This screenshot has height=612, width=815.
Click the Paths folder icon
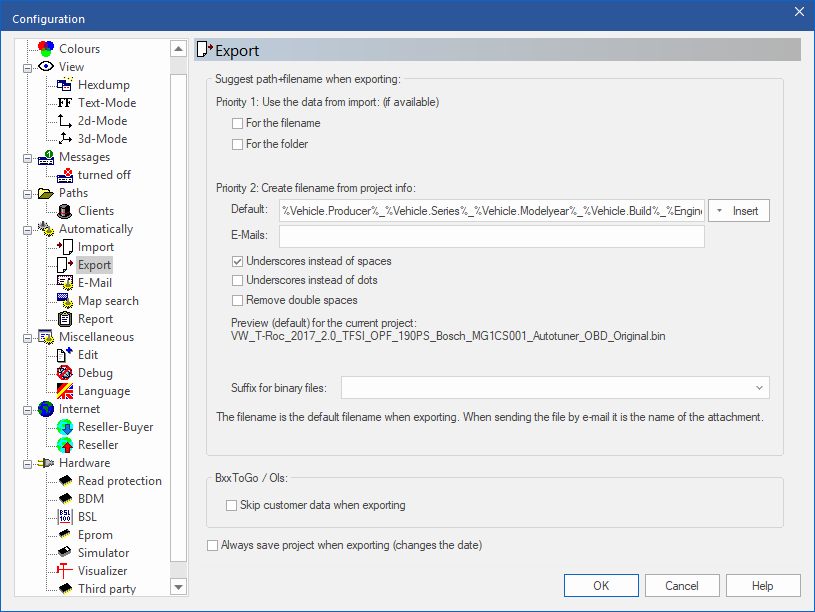click(46, 193)
